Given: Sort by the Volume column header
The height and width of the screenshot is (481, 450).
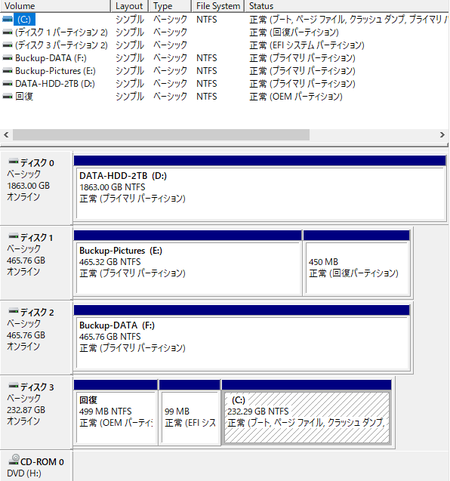Looking at the screenshot, I should [x=55, y=6].
